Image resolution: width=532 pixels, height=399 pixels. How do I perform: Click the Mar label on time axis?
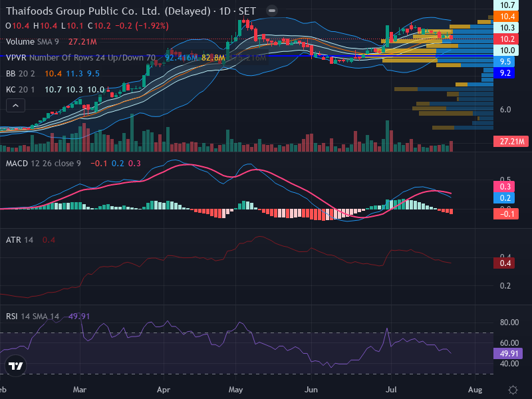coord(79,390)
